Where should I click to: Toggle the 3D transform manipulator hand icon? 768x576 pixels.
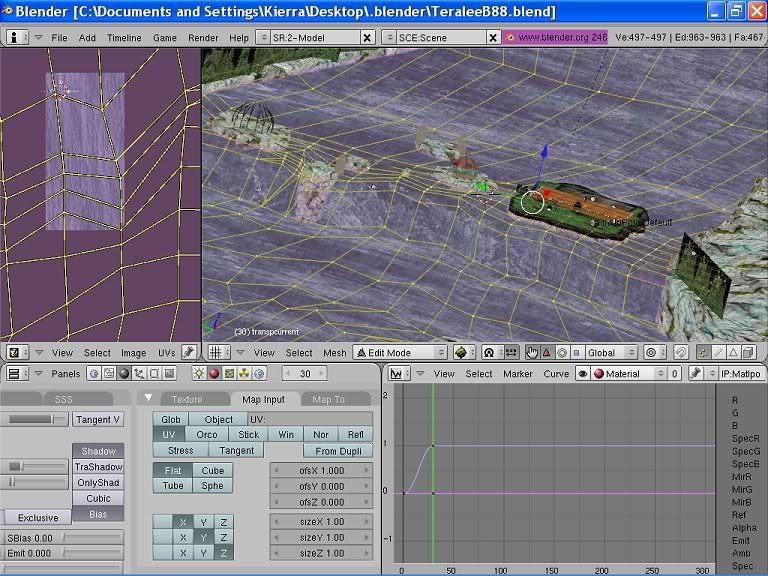point(532,352)
